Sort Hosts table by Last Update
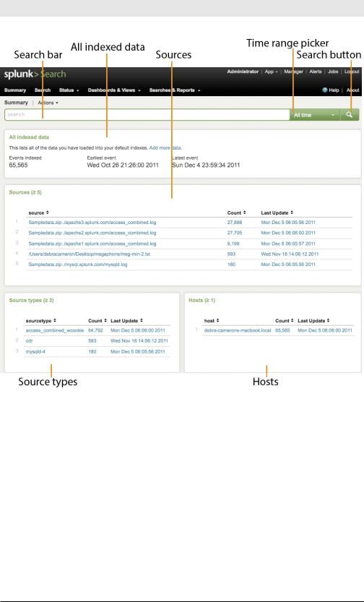 click(x=313, y=321)
